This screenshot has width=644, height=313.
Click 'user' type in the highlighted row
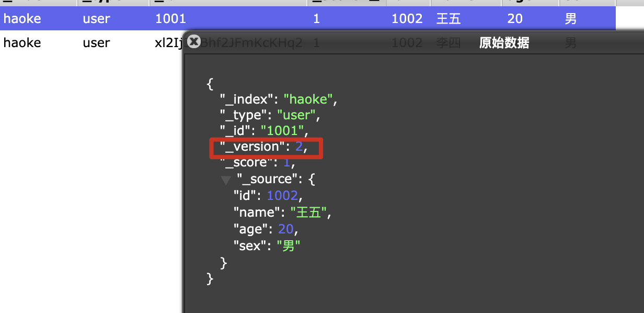[x=96, y=19]
